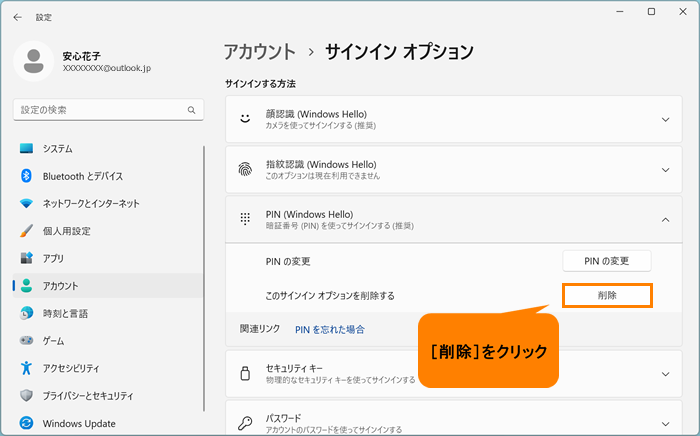This screenshot has width=700, height=436.
Task: Click the このサインイン オプションを削除する label
Action: [330, 295]
